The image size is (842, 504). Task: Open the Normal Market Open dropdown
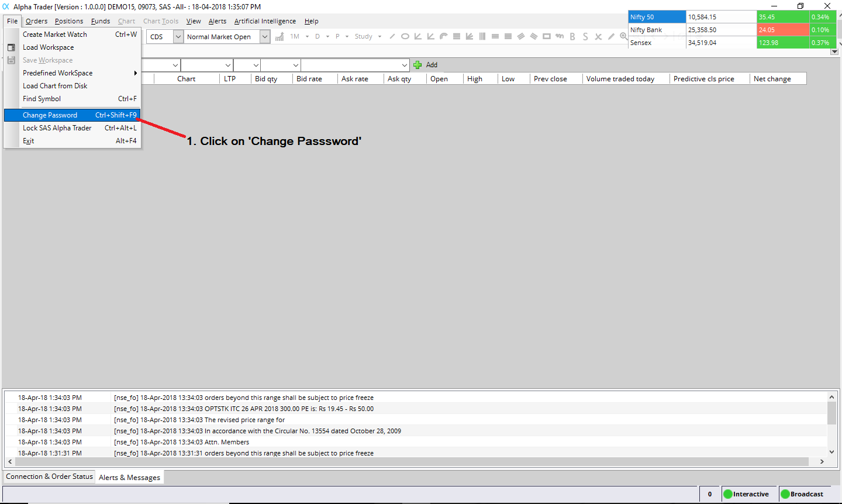(265, 37)
